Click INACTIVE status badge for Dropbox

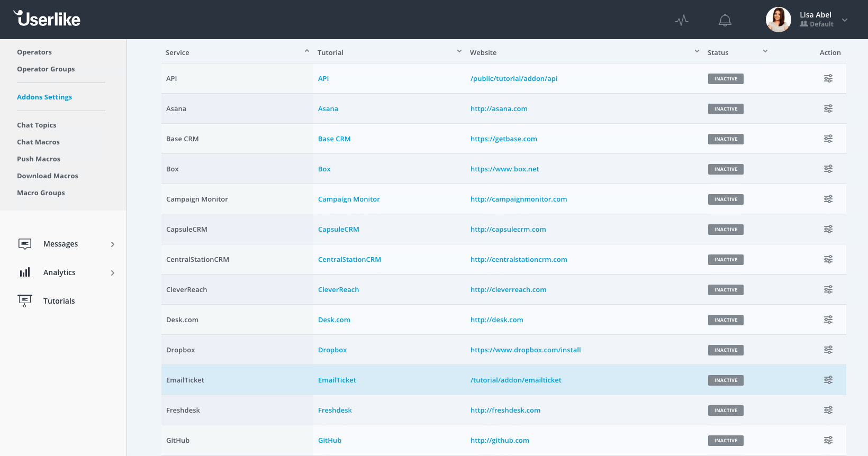[x=726, y=350]
